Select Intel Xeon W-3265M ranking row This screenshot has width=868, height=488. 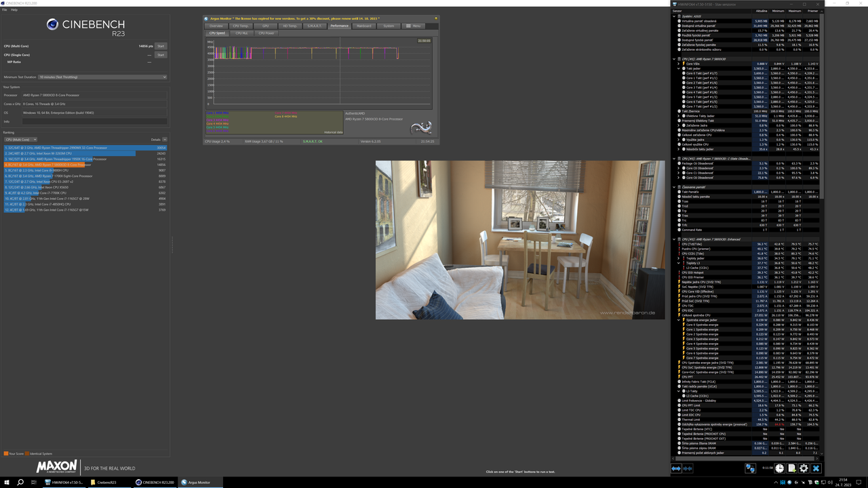click(85, 153)
